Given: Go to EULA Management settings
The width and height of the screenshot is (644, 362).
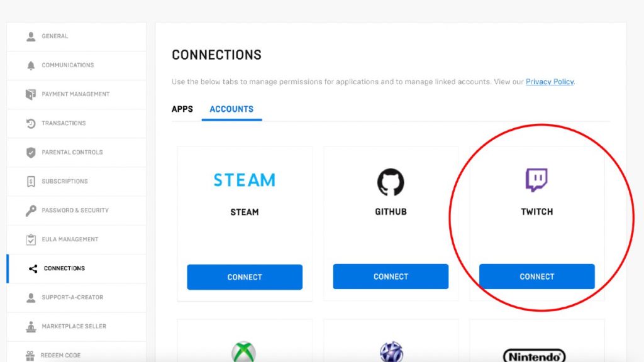Looking at the screenshot, I should click(x=69, y=239).
